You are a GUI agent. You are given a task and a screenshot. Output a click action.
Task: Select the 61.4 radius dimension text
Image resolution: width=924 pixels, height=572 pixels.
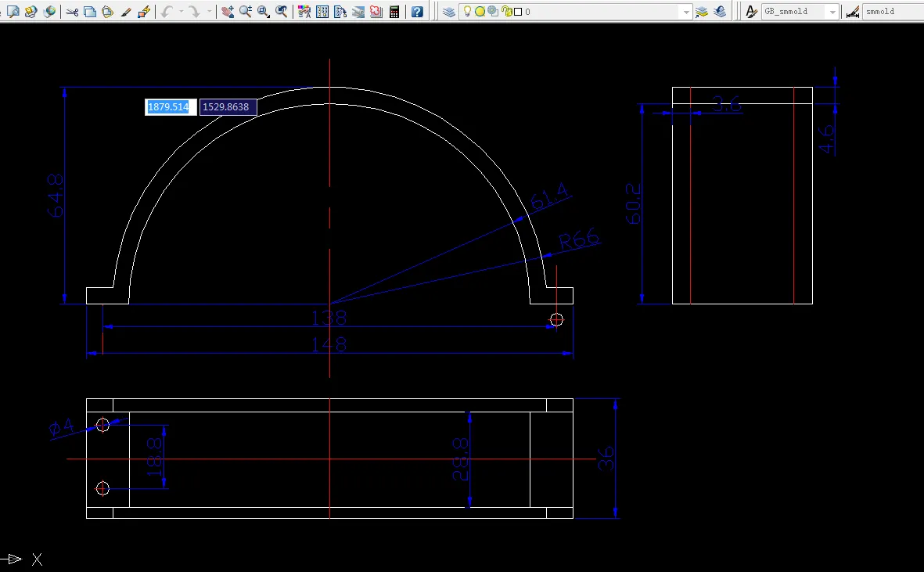pos(549,196)
